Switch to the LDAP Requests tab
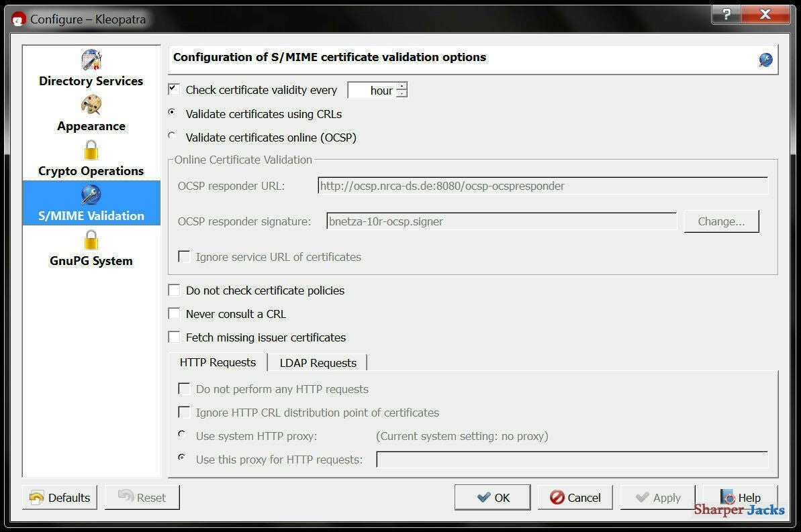 pyautogui.click(x=317, y=362)
